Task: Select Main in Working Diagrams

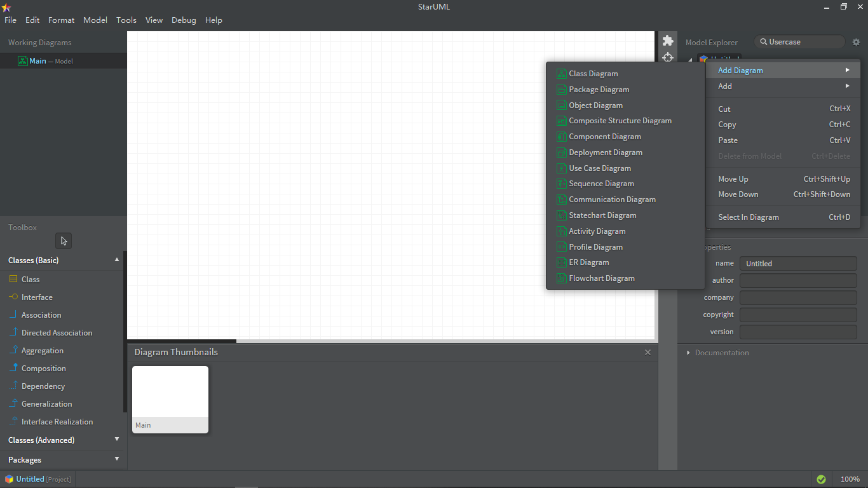Action: point(64,61)
